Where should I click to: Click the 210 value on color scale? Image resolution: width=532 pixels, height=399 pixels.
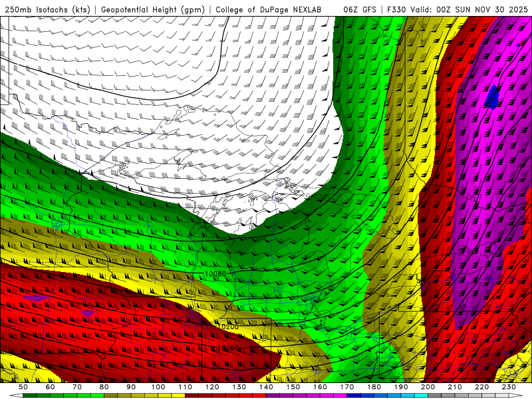455,387
